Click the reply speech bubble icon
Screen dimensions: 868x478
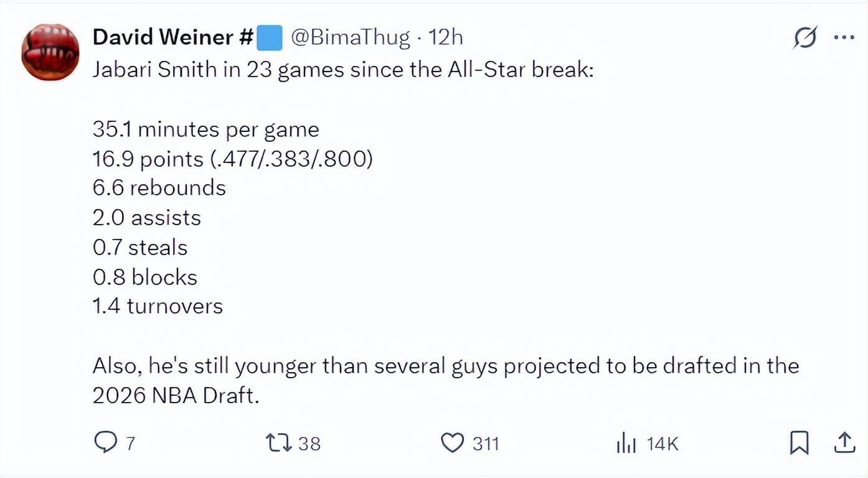[x=105, y=443]
